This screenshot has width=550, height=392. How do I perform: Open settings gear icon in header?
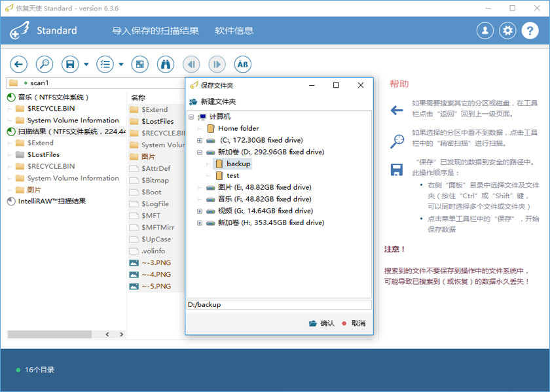(507, 31)
